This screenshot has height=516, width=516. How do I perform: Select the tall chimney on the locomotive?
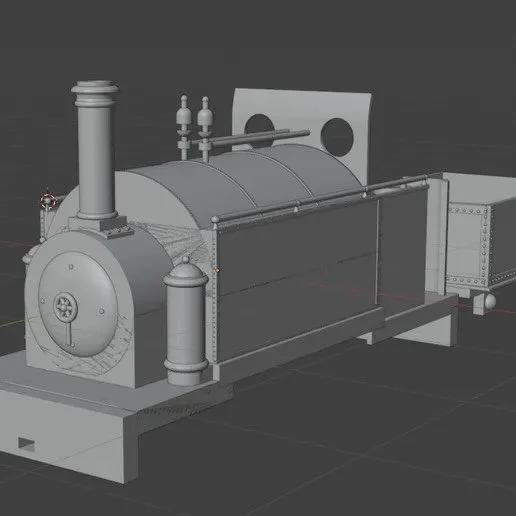[95, 150]
